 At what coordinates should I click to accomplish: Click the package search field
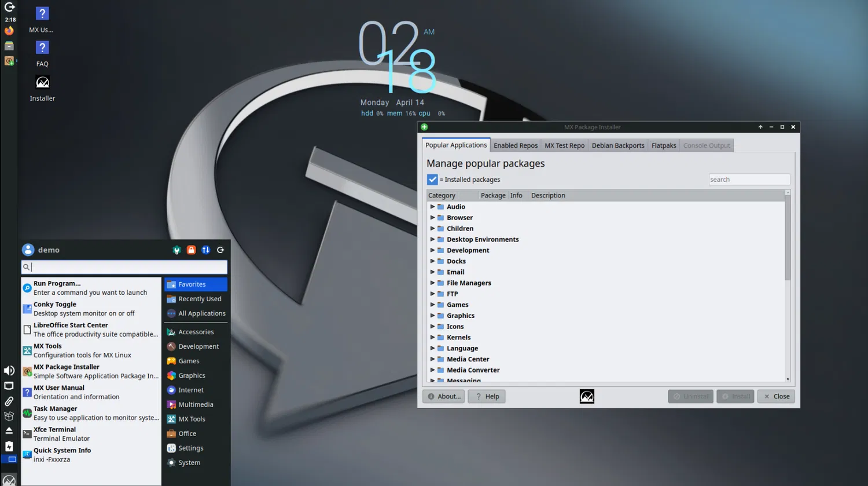pyautogui.click(x=749, y=180)
